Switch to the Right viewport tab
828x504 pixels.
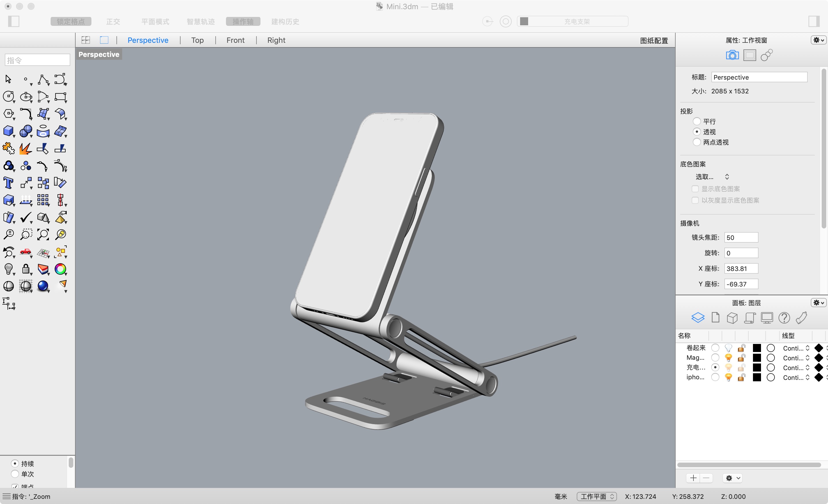(276, 40)
